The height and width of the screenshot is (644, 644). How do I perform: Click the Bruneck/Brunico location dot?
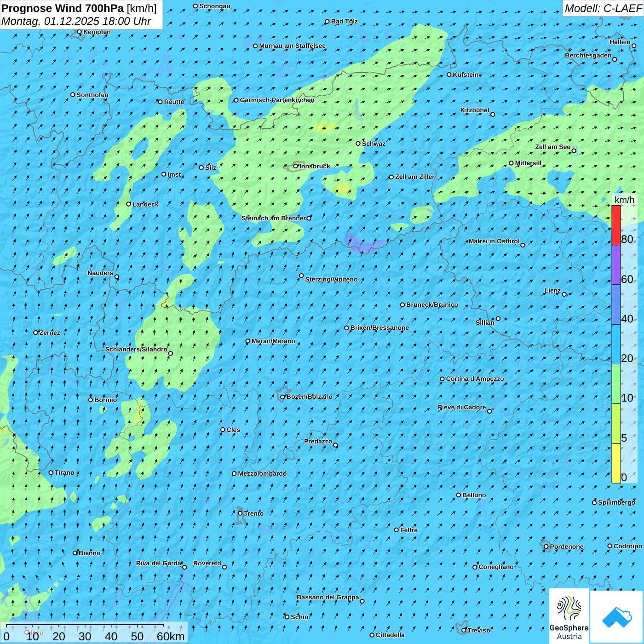402,305
